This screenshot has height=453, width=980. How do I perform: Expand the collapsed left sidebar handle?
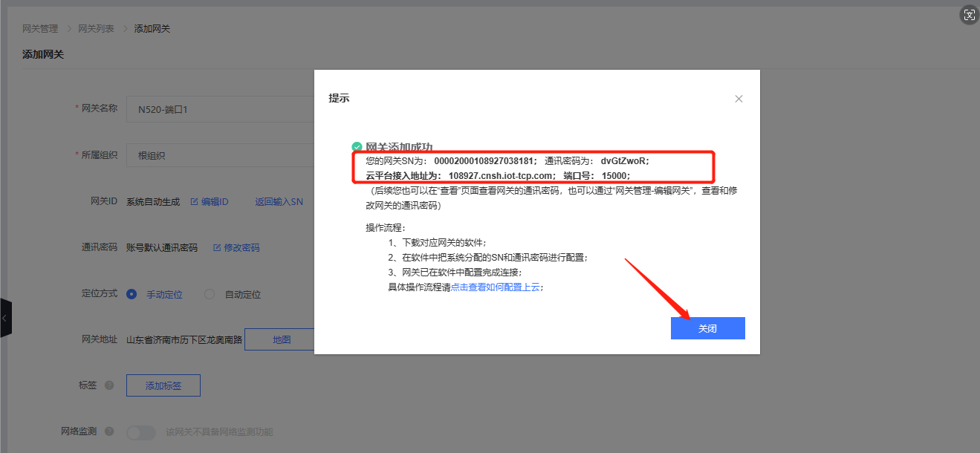(5, 318)
